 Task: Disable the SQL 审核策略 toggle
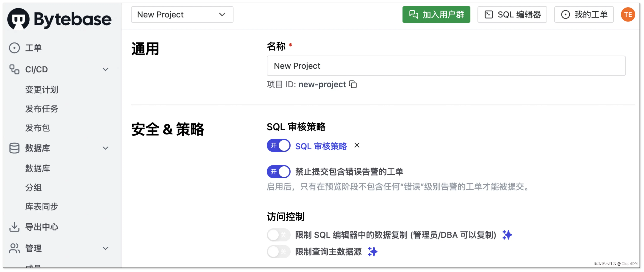click(279, 146)
